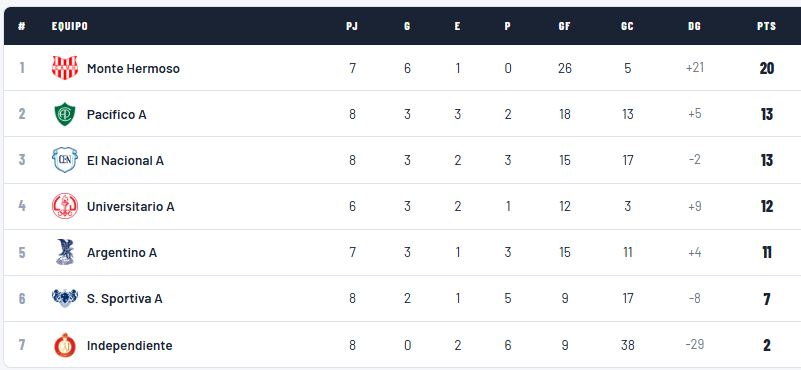Viewport: 801px width, 370px height.
Task: Click the PJ column header
Action: 352,26
